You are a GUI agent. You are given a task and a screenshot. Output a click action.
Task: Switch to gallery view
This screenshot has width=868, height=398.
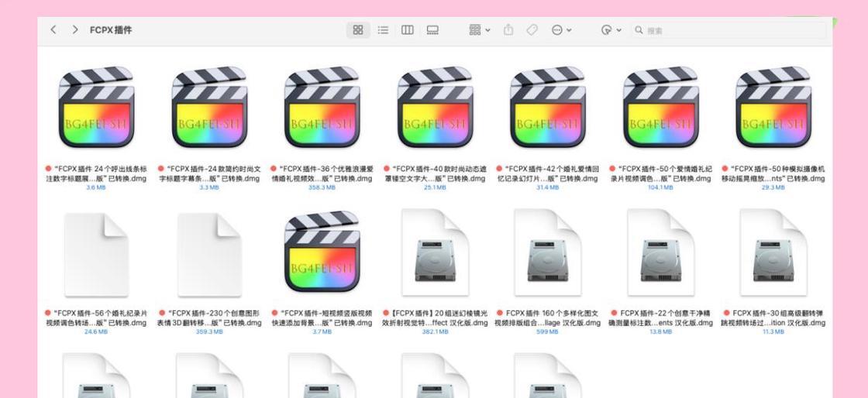432,30
